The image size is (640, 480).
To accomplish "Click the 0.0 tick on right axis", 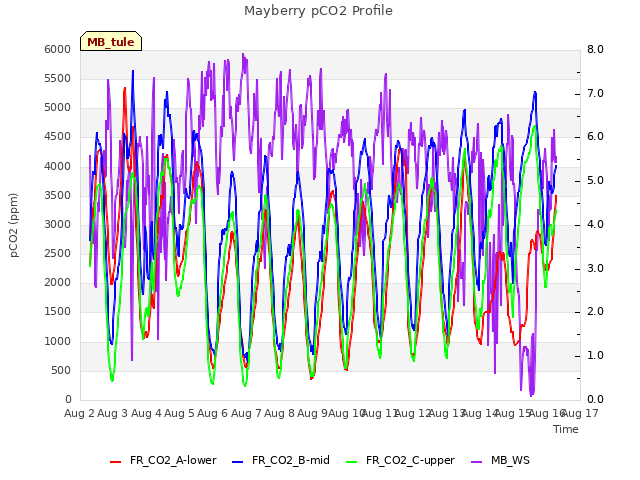I will point(595,399).
